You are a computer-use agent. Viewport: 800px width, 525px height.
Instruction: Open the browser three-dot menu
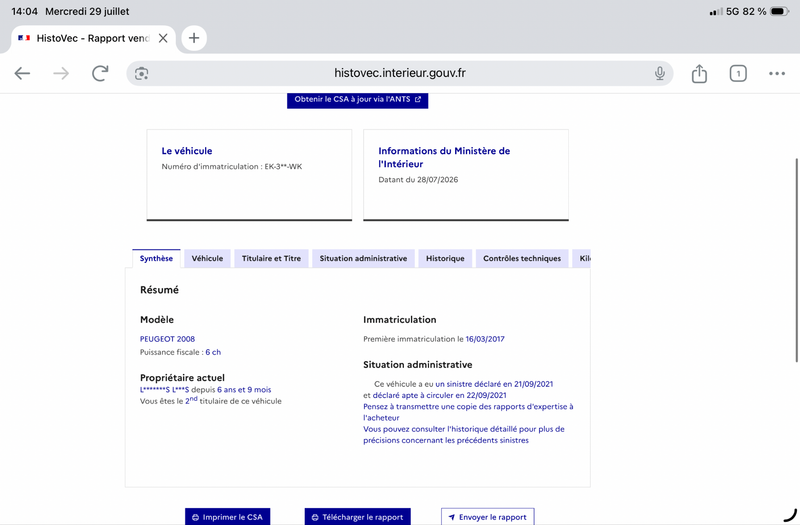tap(777, 73)
